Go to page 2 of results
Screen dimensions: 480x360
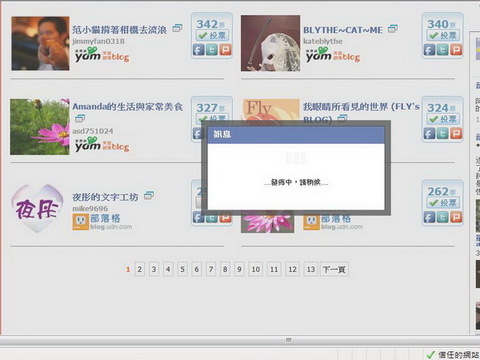(x=140, y=269)
